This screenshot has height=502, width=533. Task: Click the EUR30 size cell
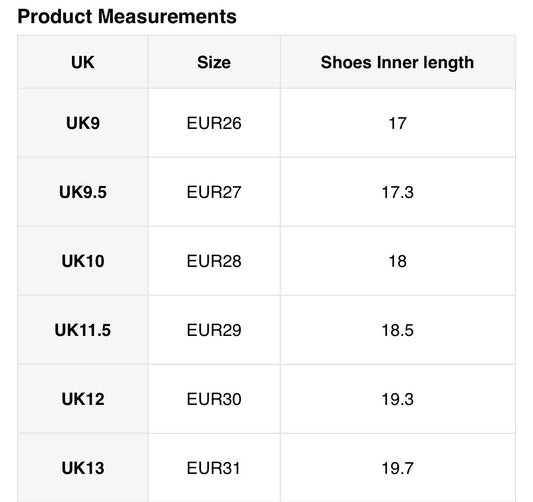(x=214, y=399)
